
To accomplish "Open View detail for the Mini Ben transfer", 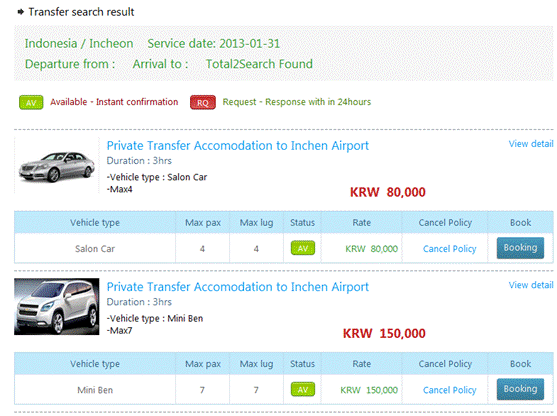I will (x=531, y=285).
